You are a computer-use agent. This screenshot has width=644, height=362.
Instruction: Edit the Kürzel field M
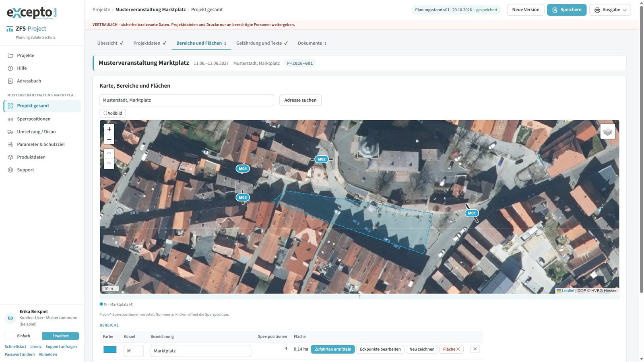tap(134, 351)
